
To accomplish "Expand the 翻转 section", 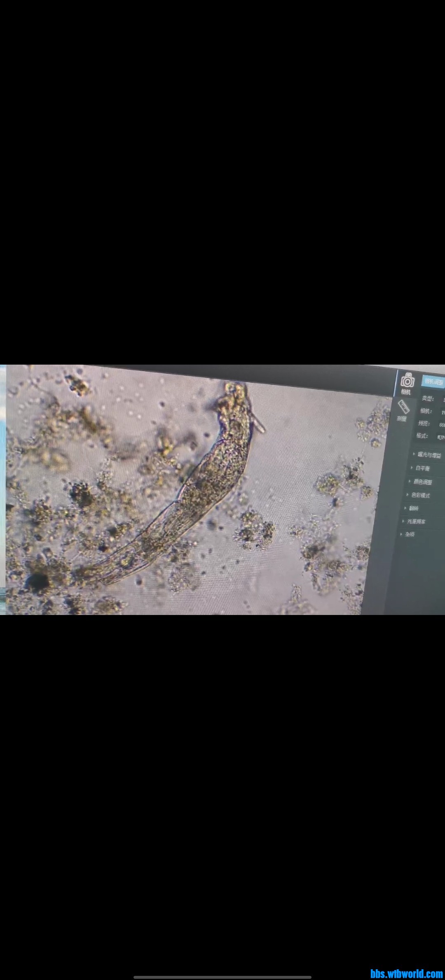I will (x=413, y=508).
